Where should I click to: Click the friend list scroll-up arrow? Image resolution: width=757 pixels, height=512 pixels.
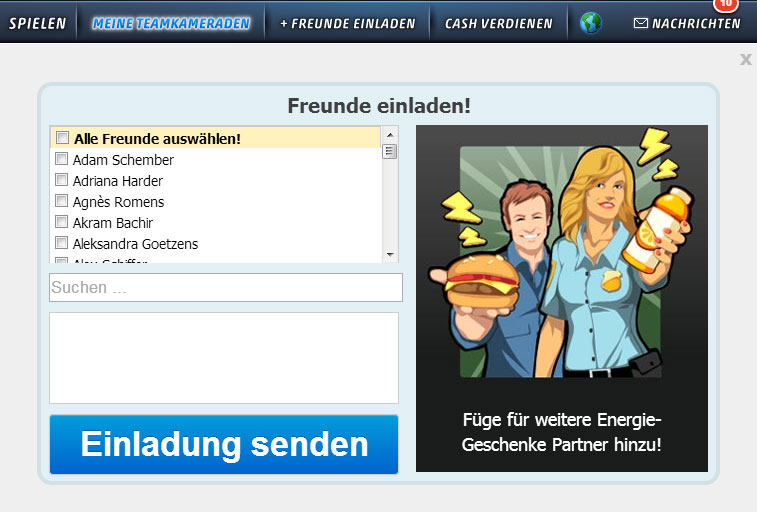point(390,135)
